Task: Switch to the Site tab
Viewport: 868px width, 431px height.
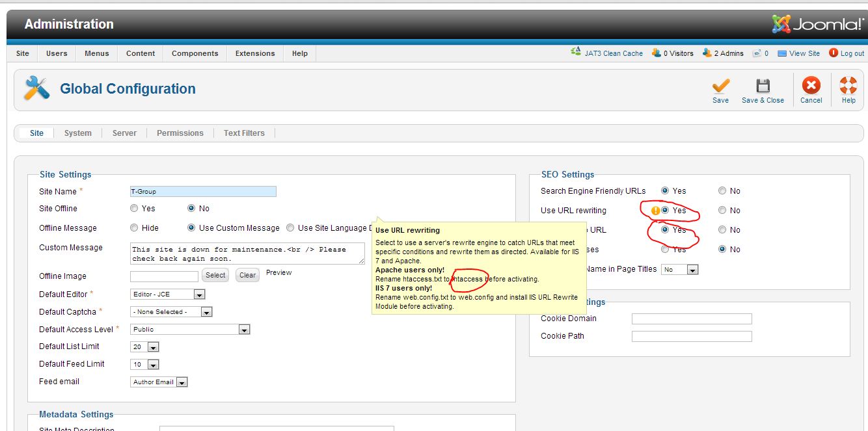Action: [36, 133]
